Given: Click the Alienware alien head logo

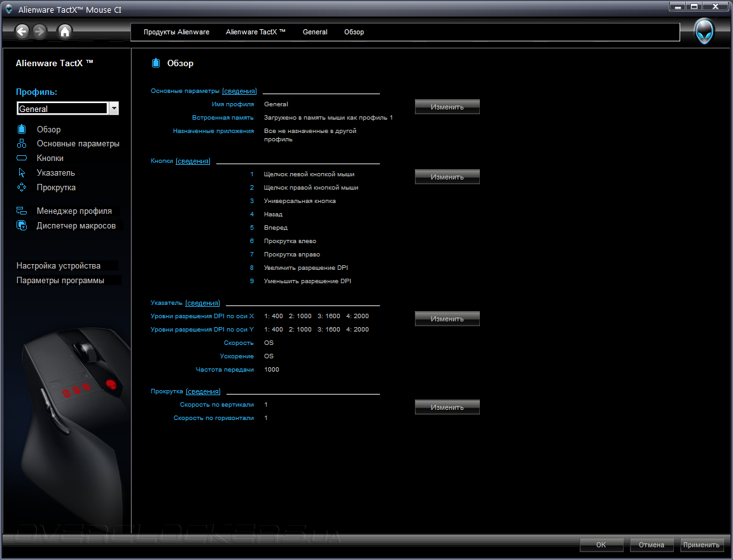Looking at the screenshot, I should coord(704,31).
